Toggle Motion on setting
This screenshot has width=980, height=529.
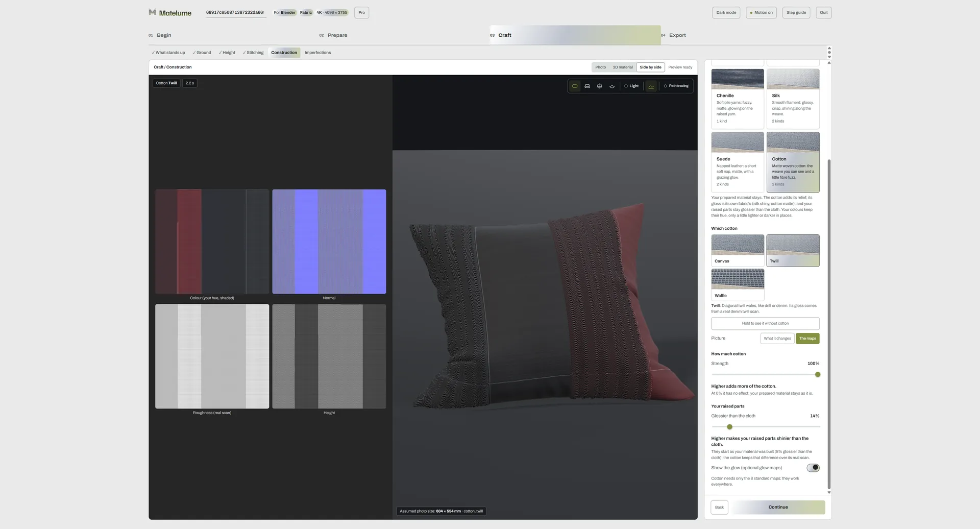[761, 13]
